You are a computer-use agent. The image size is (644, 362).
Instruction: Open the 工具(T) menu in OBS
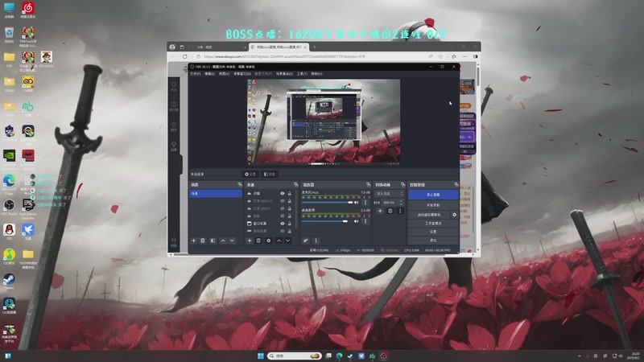pyautogui.click(x=302, y=74)
